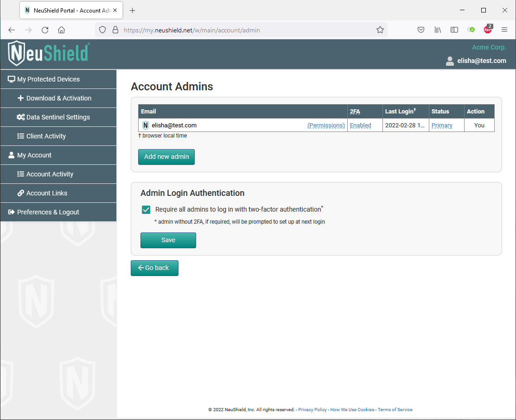Screen dimensions: 516x420
Task: Open a new browser tab
Action: [132, 11]
